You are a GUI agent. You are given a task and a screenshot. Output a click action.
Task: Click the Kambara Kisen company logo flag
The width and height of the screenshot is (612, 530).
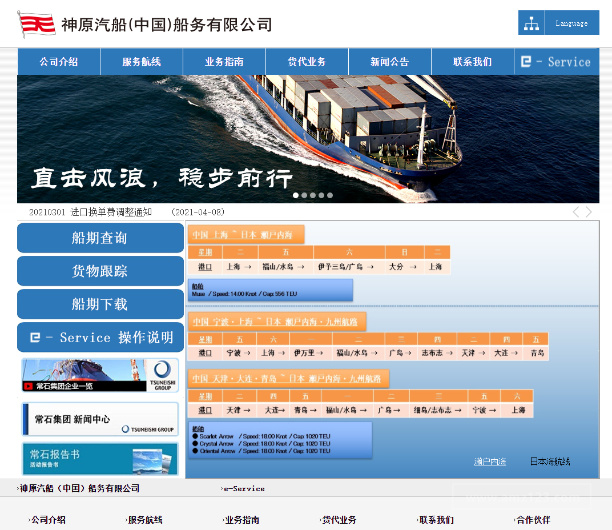click(x=36, y=25)
